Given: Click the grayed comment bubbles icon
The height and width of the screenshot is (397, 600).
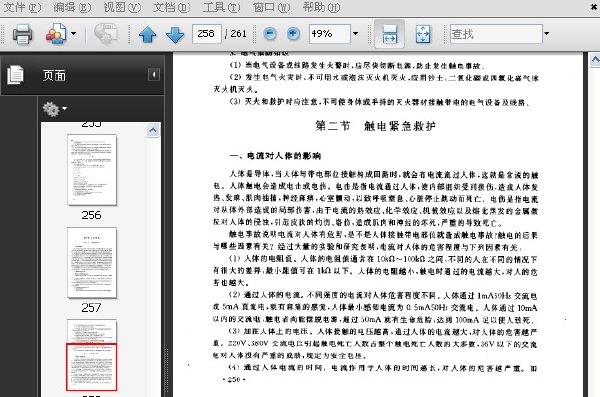Looking at the screenshot, I should click(106, 34).
